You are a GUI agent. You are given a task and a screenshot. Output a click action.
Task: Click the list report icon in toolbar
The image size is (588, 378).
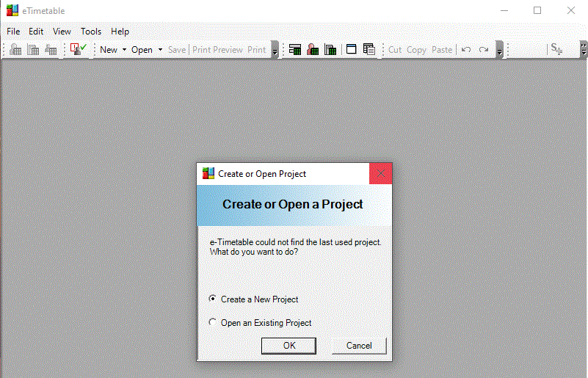(369, 49)
